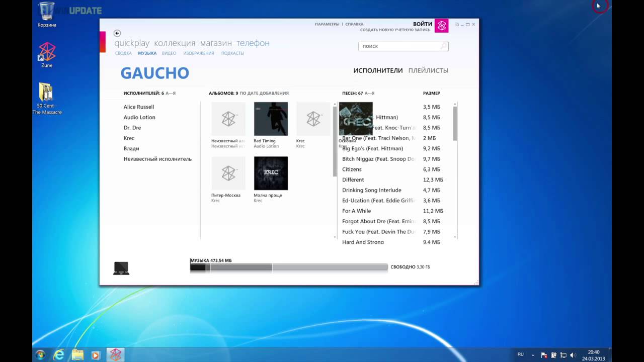Select the ИЗОБРАЖЕНИЯ subtab
This screenshot has height=362, width=644.
(199, 53)
